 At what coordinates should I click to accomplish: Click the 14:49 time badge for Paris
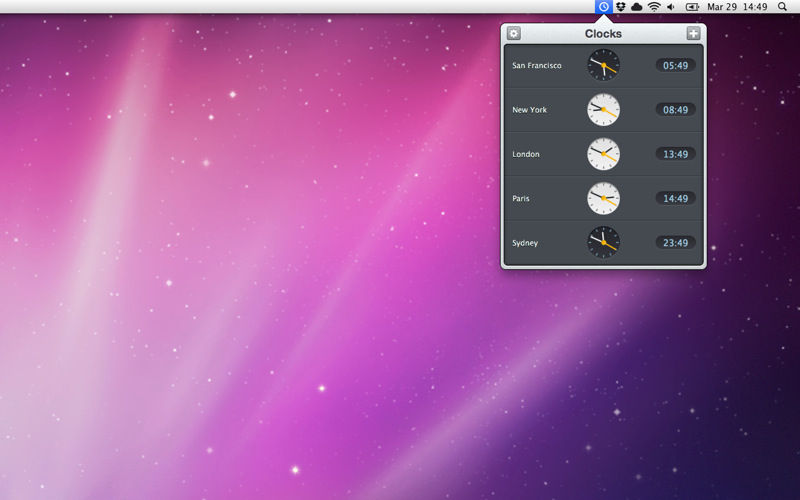click(676, 198)
